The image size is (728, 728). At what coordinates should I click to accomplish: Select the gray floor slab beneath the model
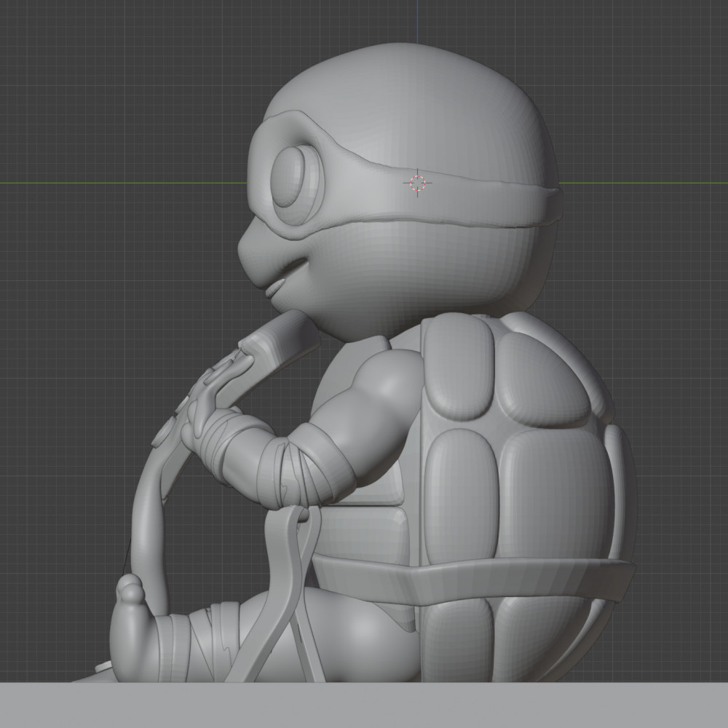[x=364, y=705]
